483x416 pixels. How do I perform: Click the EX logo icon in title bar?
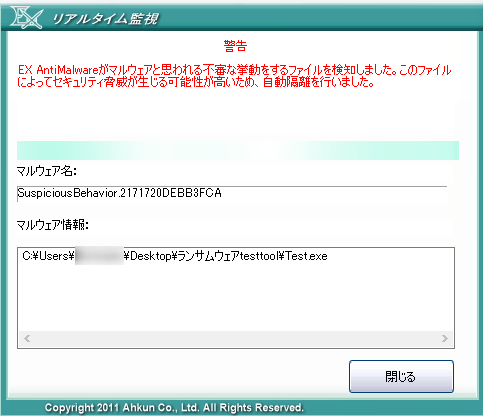point(26,18)
